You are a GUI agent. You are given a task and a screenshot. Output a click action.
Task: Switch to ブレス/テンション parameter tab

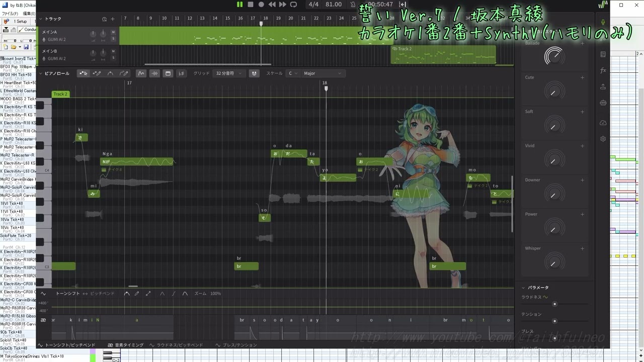point(236,345)
